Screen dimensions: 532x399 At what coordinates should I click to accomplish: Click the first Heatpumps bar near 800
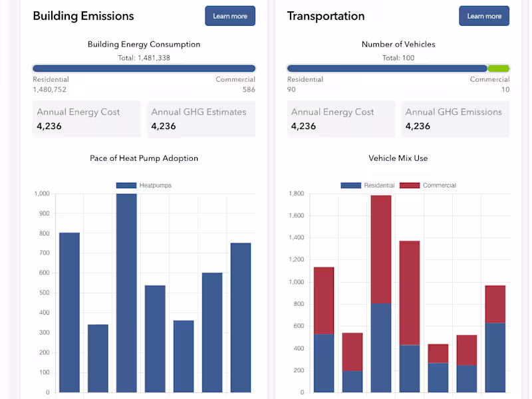pyautogui.click(x=69, y=313)
